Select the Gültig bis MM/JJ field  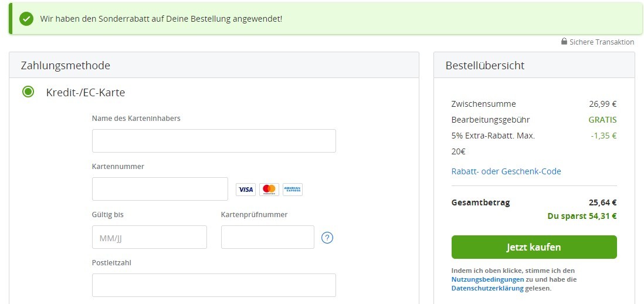[x=150, y=237]
